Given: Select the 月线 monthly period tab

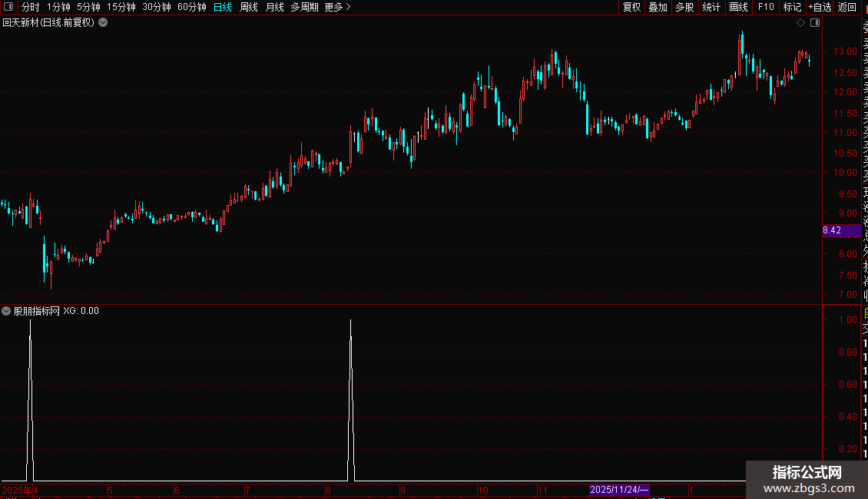Looking at the screenshot, I should pos(274,7).
